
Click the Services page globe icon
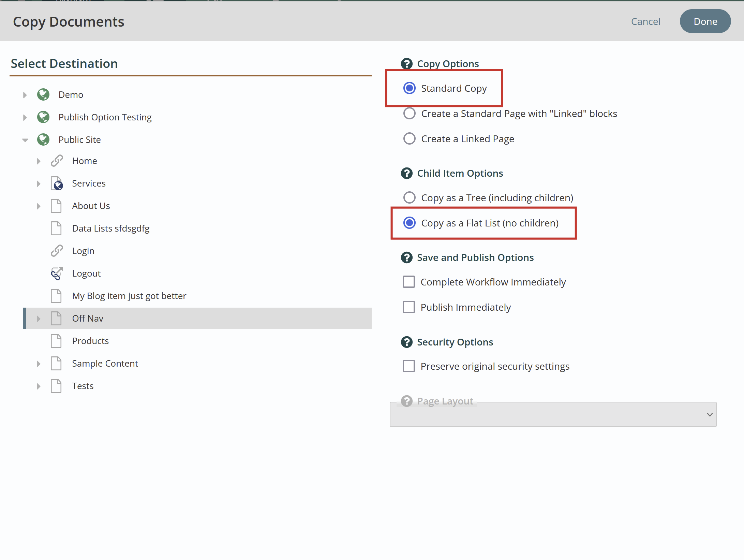(57, 183)
